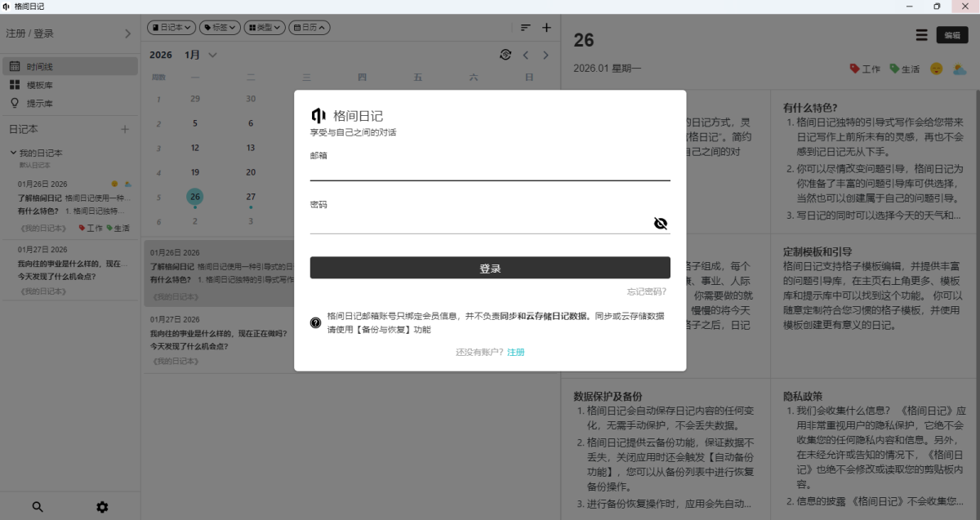Screen dimensions: 980x520
Task: Click the help question mark icon
Action: [x=316, y=323]
